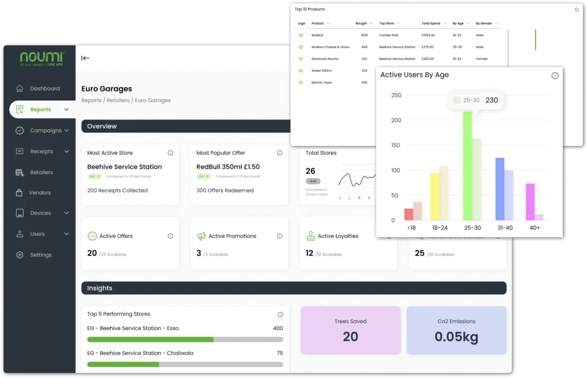
Task: Click the Total Stores trend arrow badge
Action: [313, 181]
